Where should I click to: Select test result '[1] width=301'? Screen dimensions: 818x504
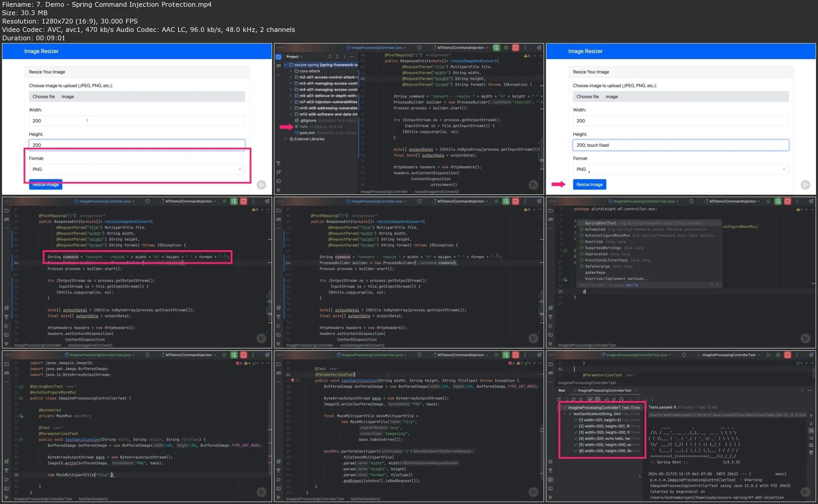click(607, 420)
